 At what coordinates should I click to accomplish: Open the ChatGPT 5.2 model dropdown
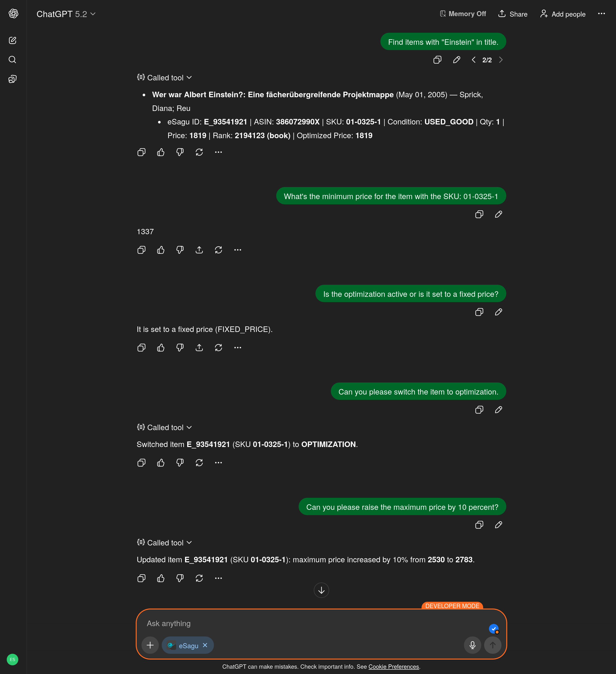pyautogui.click(x=66, y=14)
